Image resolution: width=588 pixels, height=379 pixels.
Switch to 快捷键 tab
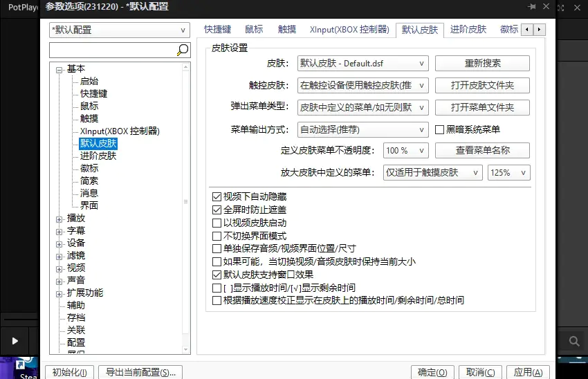pyautogui.click(x=217, y=29)
